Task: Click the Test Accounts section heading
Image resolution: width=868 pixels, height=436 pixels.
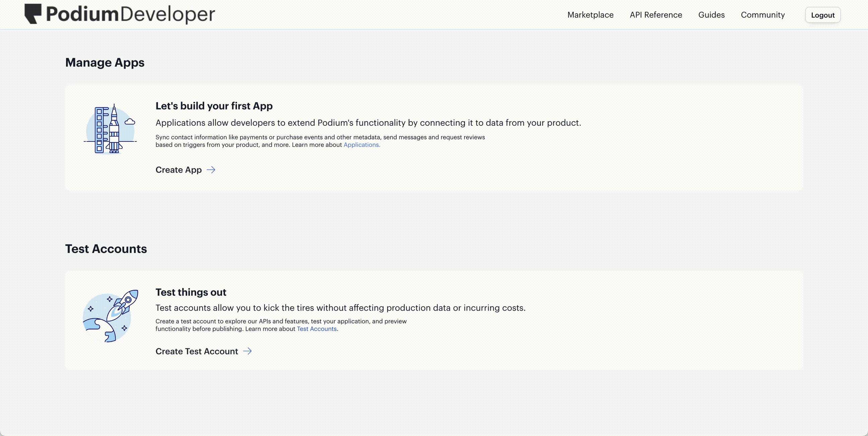Action: click(x=106, y=249)
